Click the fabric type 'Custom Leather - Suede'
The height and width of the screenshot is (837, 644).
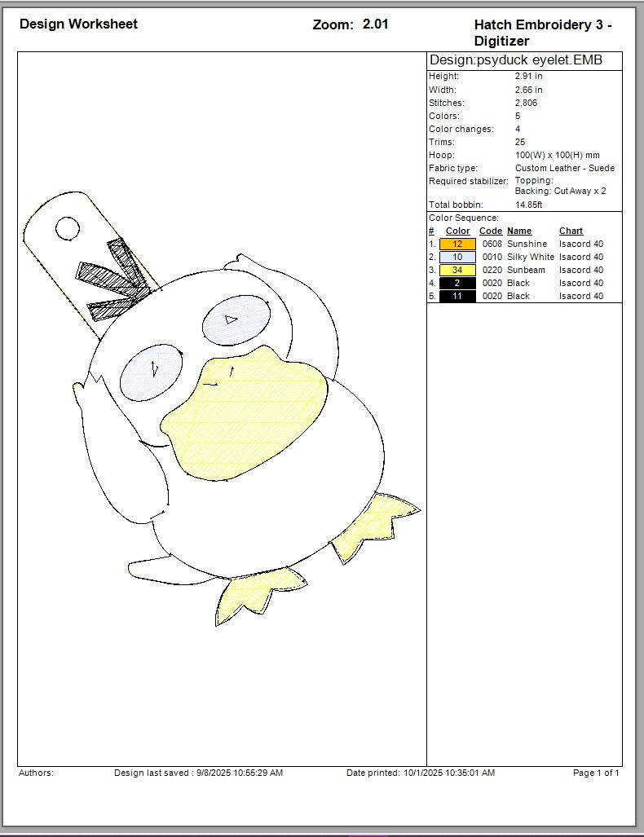point(564,168)
